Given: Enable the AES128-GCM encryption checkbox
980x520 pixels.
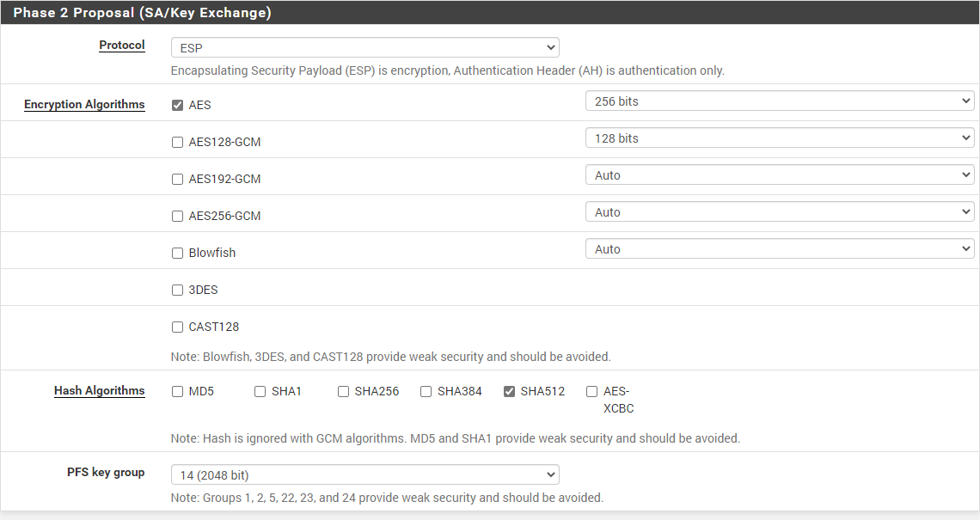Looking at the screenshot, I should [178, 143].
